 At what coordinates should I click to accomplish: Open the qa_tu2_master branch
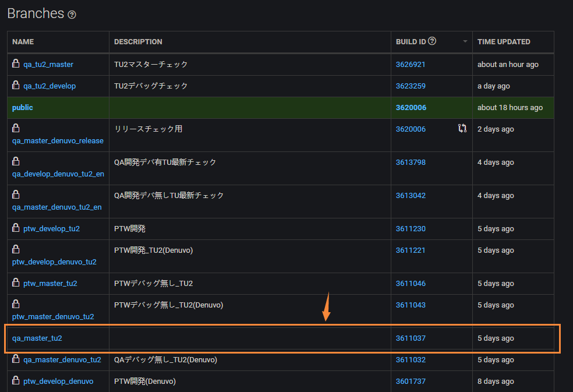(48, 64)
